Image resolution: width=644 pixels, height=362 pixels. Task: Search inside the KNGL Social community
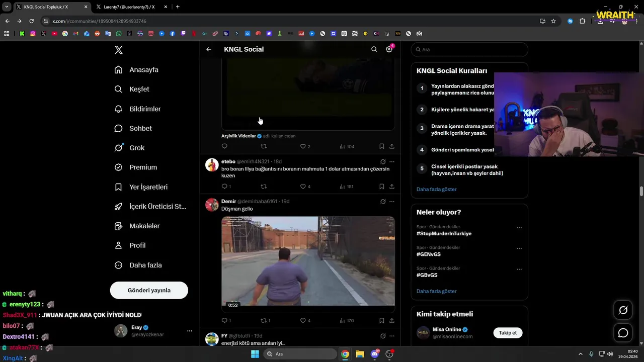374,49
